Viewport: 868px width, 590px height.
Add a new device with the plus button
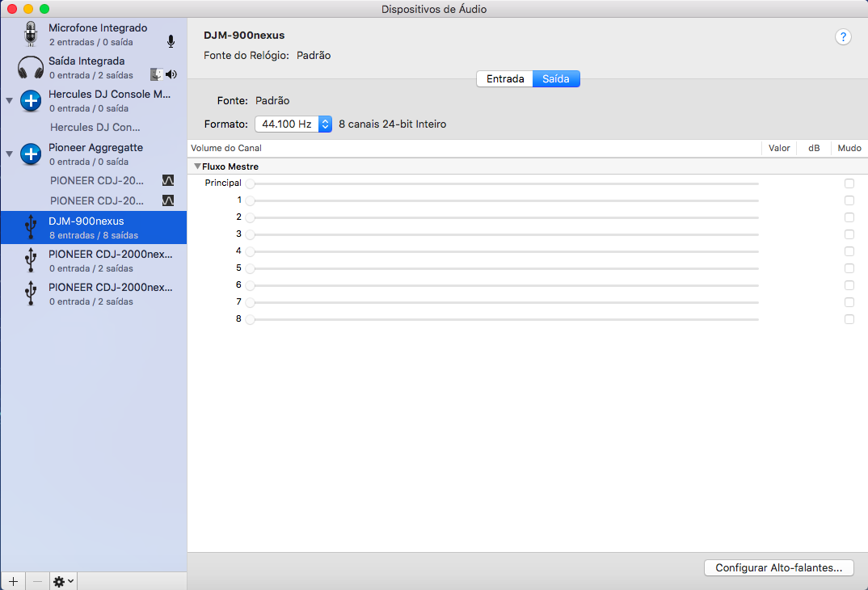pyautogui.click(x=13, y=581)
